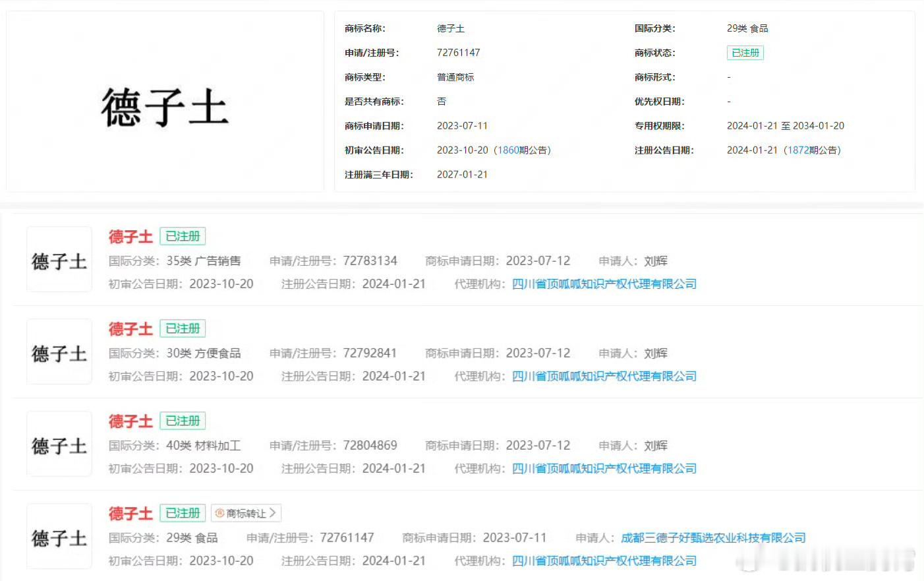The height and width of the screenshot is (581, 924).
Task: Click agency link in the 72761147 list row
Action: click(604, 561)
